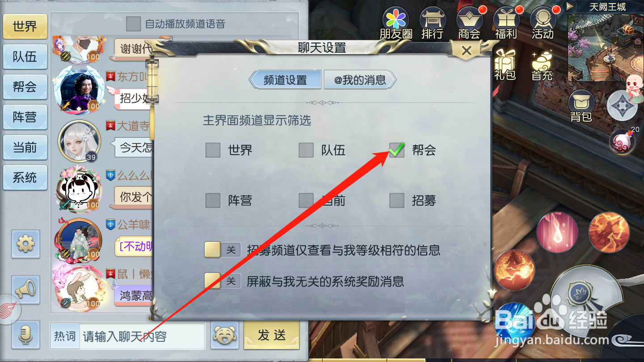Click the chat input field 请输入聊天内容
The height and width of the screenshot is (362, 644).
(x=142, y=336)
